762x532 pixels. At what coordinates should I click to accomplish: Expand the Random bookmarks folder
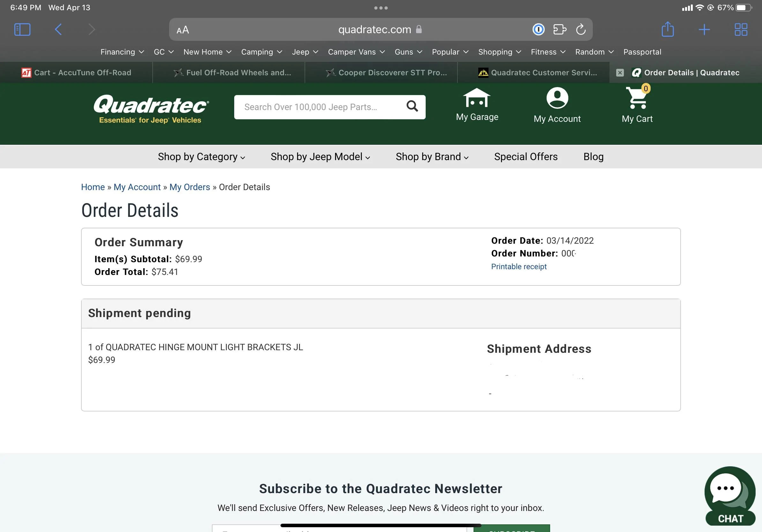pyautogui.click(x=594, y=52)
